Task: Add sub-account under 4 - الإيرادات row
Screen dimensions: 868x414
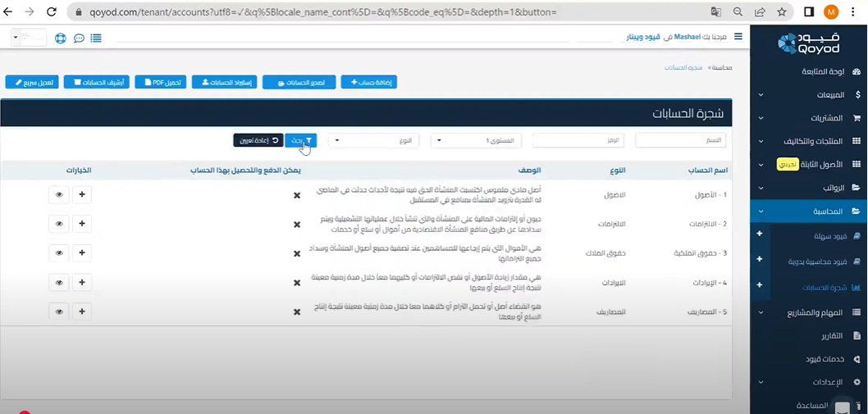Action: (82, 282)
